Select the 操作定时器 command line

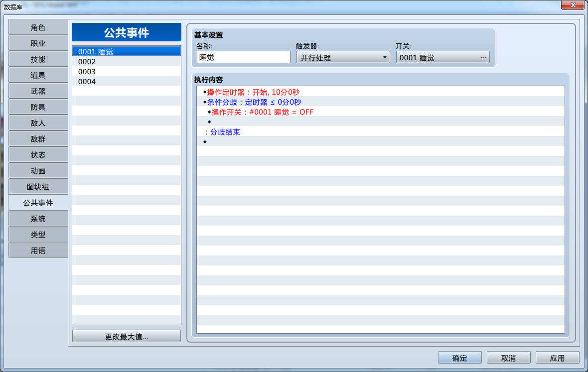tap(381, 92)
